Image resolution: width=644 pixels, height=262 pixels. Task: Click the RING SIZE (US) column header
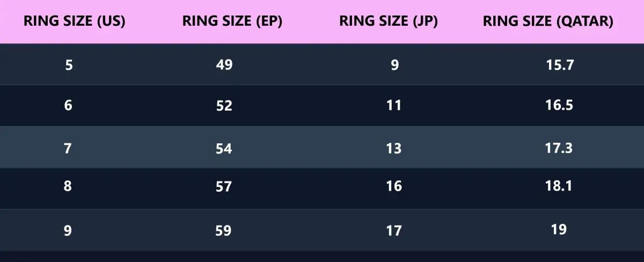[74, 21]
